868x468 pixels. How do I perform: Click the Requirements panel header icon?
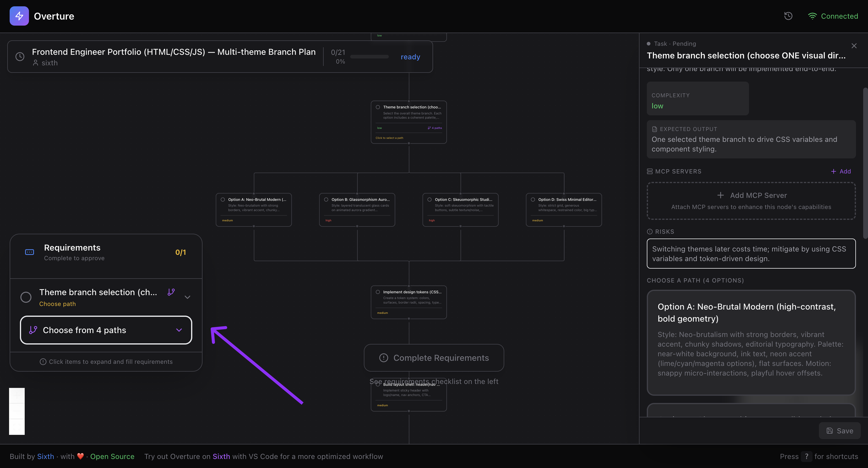point(30,252)
